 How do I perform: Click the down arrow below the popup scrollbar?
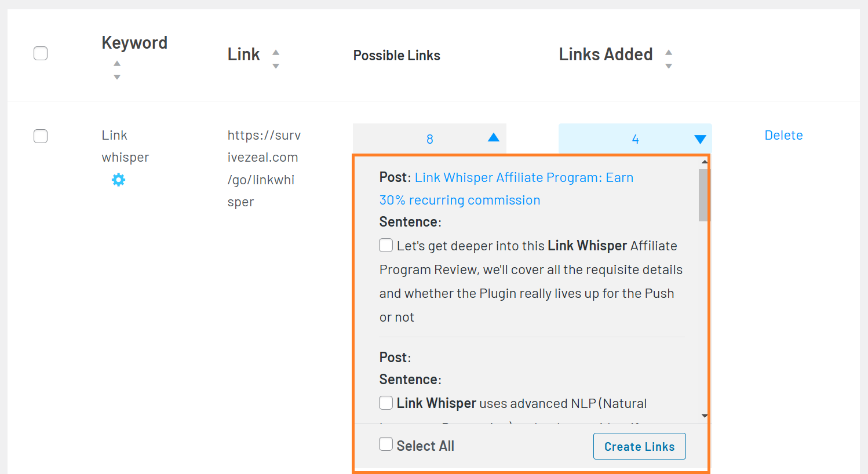(705, 416)
